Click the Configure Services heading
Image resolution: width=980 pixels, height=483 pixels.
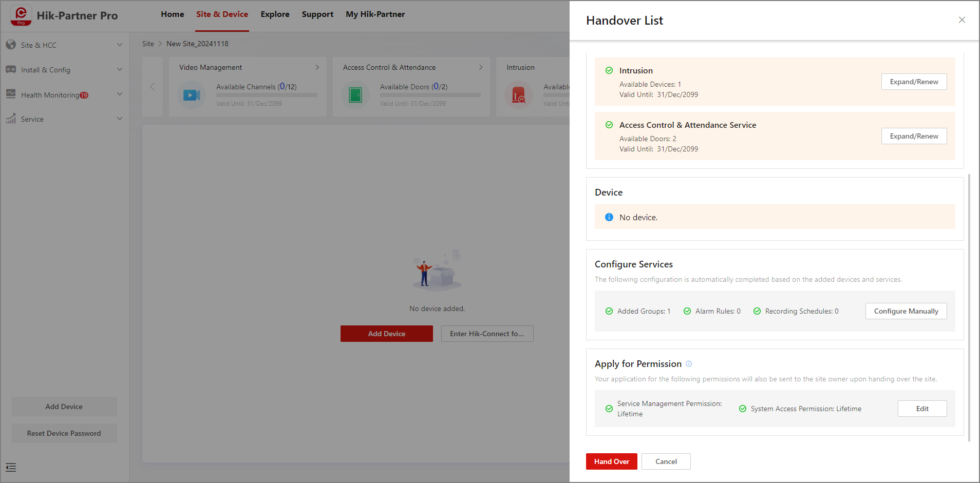pos(634,264)
